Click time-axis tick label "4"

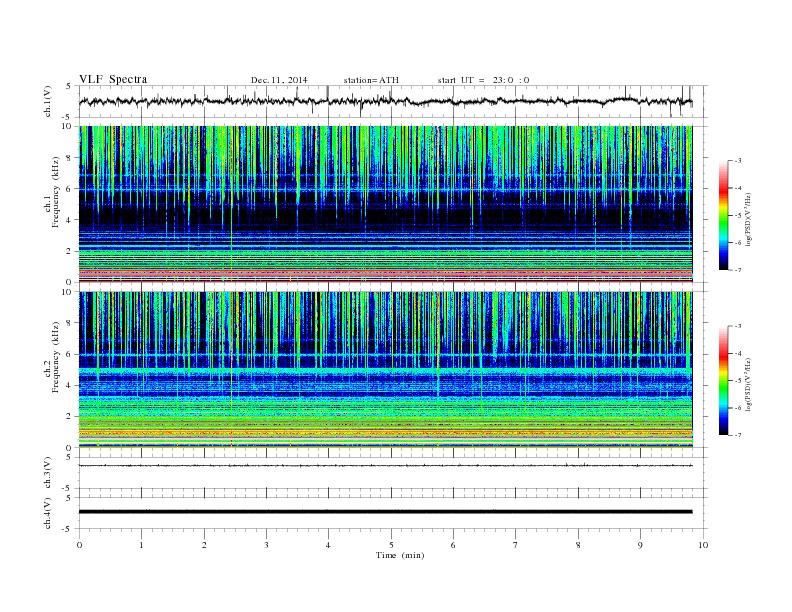point(328,545)
